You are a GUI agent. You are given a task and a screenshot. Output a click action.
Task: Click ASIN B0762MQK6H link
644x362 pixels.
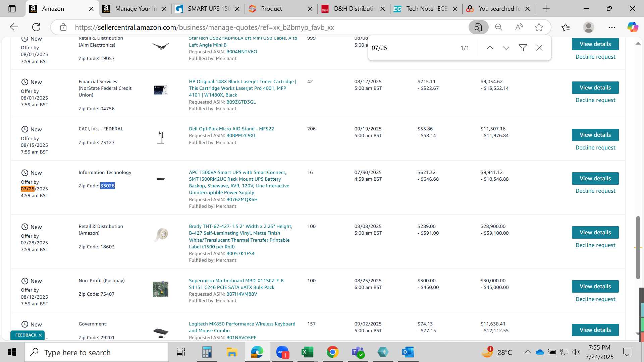coord(242,200)
